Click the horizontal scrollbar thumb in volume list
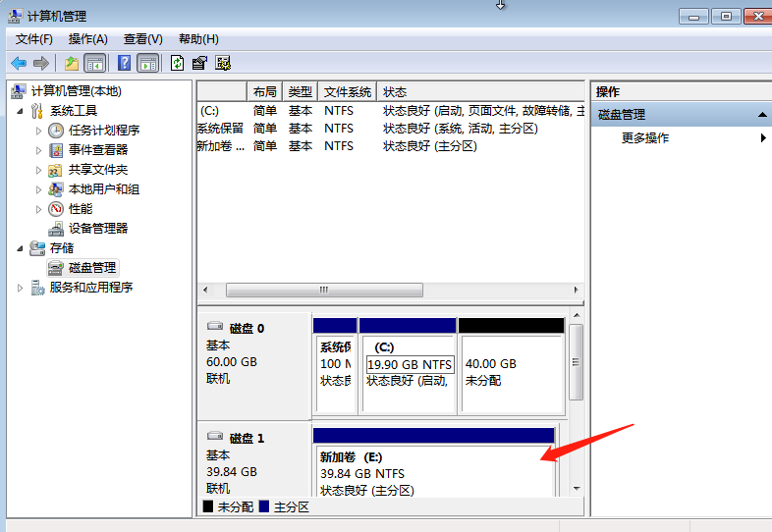Viewport: 772px width, 532px height. point(324,290)
